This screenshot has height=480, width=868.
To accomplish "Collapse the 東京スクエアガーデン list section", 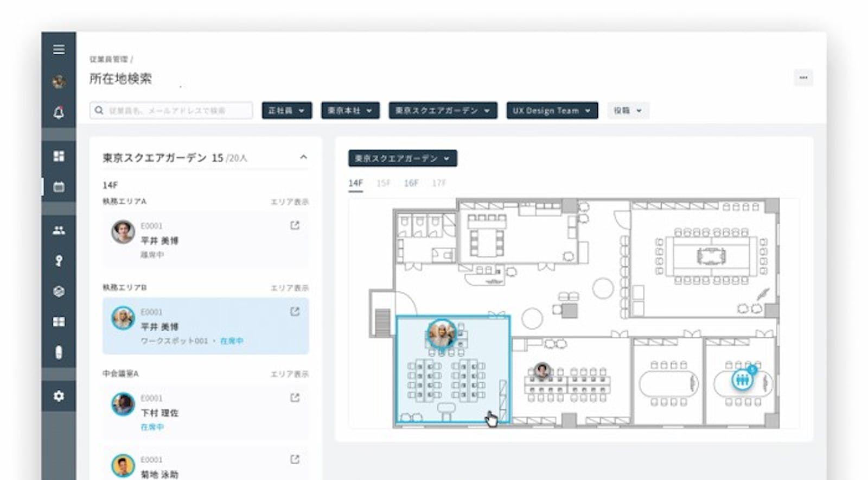I will (x=303, y=157).
